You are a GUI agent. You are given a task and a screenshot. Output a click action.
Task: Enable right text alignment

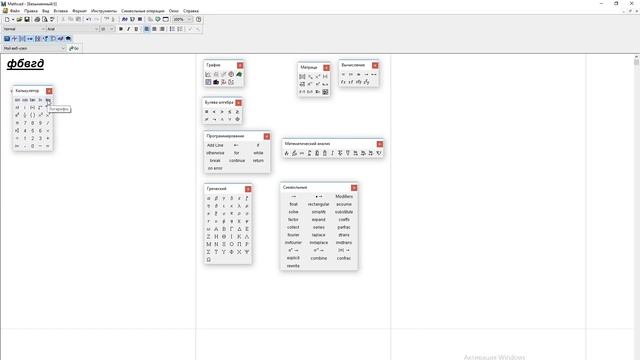[x=162, y=29]
